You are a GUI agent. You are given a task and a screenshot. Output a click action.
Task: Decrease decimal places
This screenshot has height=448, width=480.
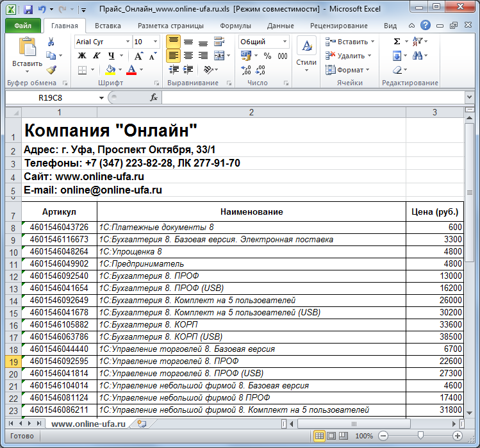(260, 70)
